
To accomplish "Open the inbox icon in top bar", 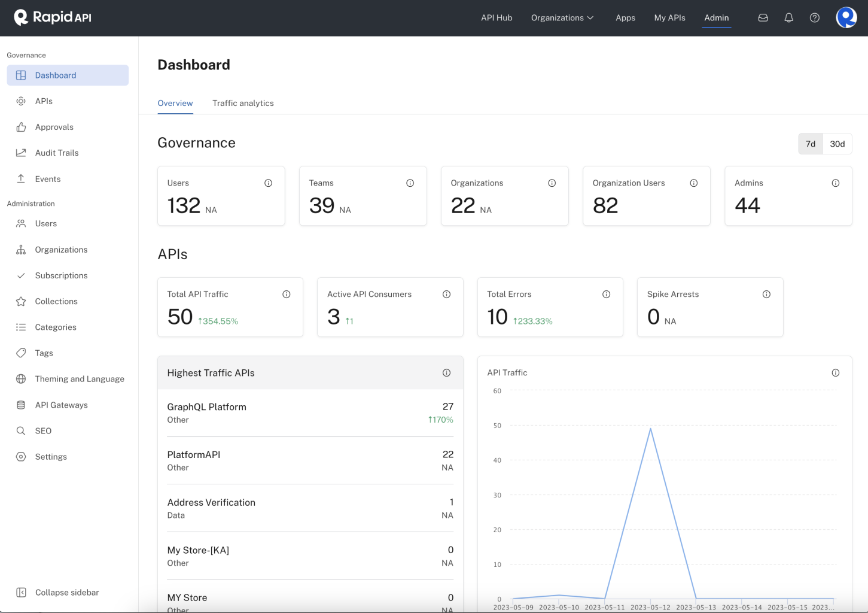I will [x=763, y=17].
